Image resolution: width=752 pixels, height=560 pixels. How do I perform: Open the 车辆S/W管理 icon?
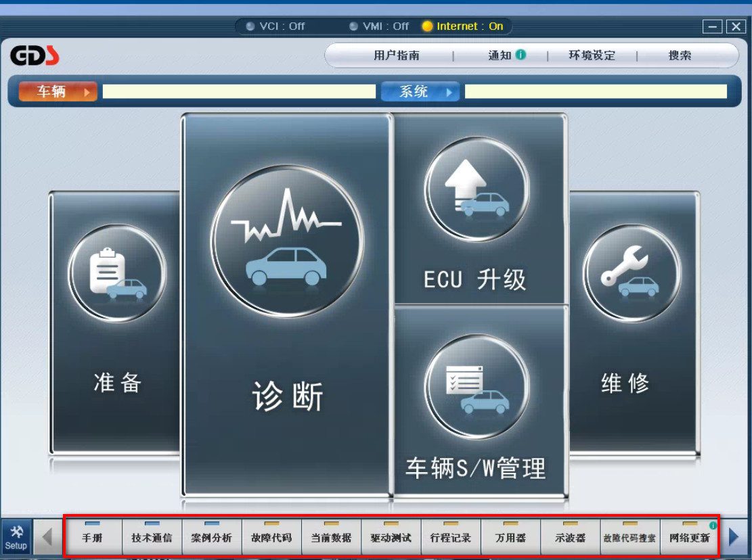(x=477, y=386)
